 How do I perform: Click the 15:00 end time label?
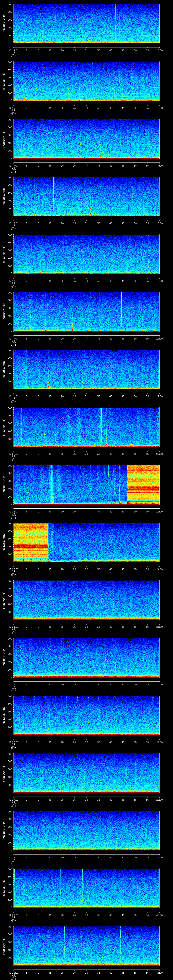[159, 50]
